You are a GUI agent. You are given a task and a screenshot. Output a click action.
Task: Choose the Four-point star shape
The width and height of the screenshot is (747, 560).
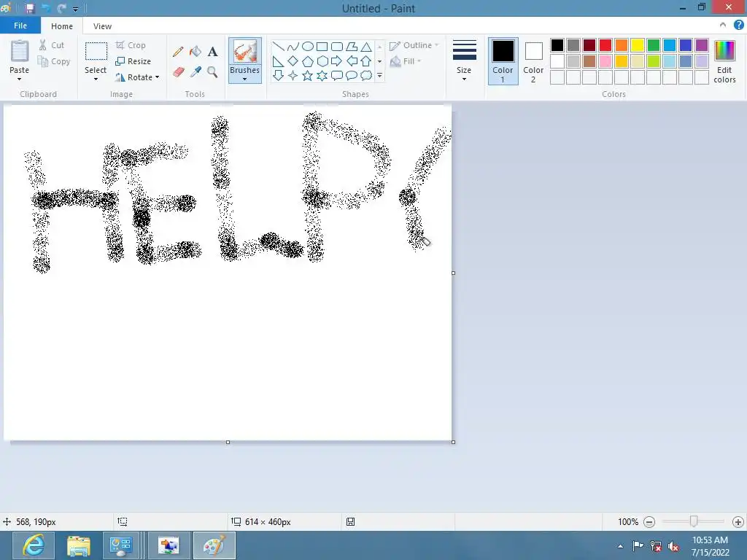pyautogui.click(x=293, y=75)
